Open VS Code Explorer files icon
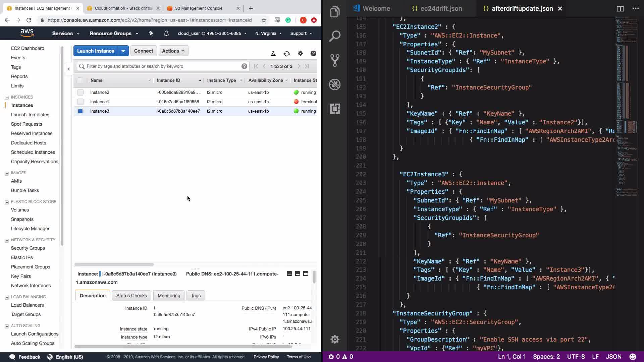This screenshot has width=644, height=362. click(x=335, y=12)
